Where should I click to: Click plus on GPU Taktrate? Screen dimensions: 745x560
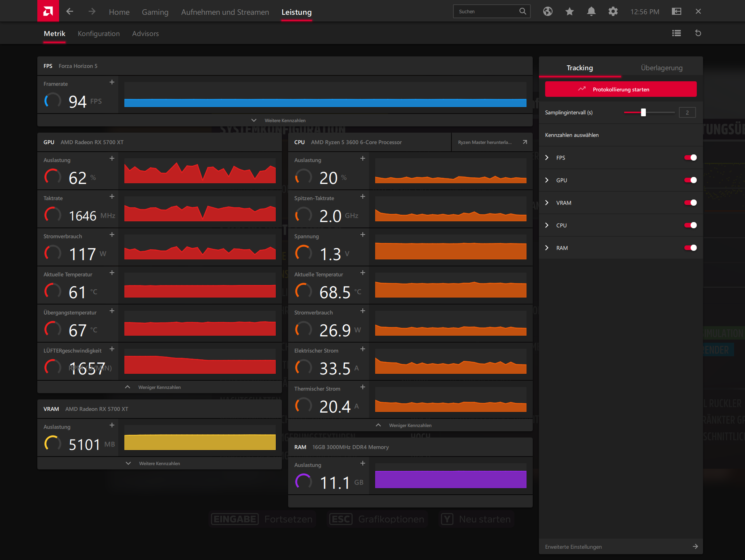coord(112,196)
